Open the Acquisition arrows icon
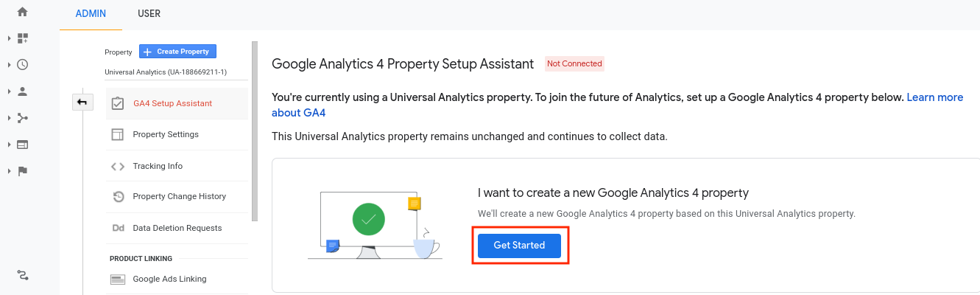980x295 pixels. pos(22,118)
